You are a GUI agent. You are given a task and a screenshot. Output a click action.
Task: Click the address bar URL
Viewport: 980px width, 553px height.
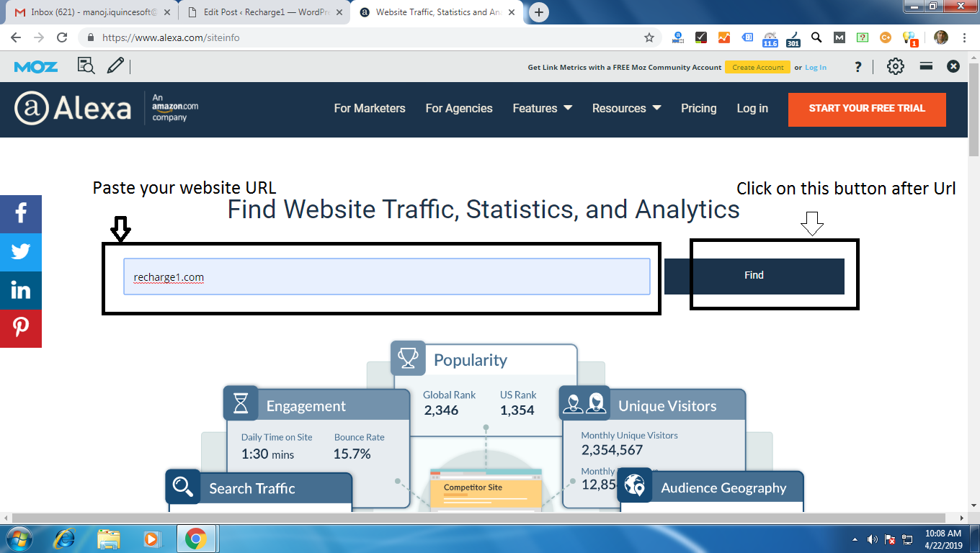171,37
